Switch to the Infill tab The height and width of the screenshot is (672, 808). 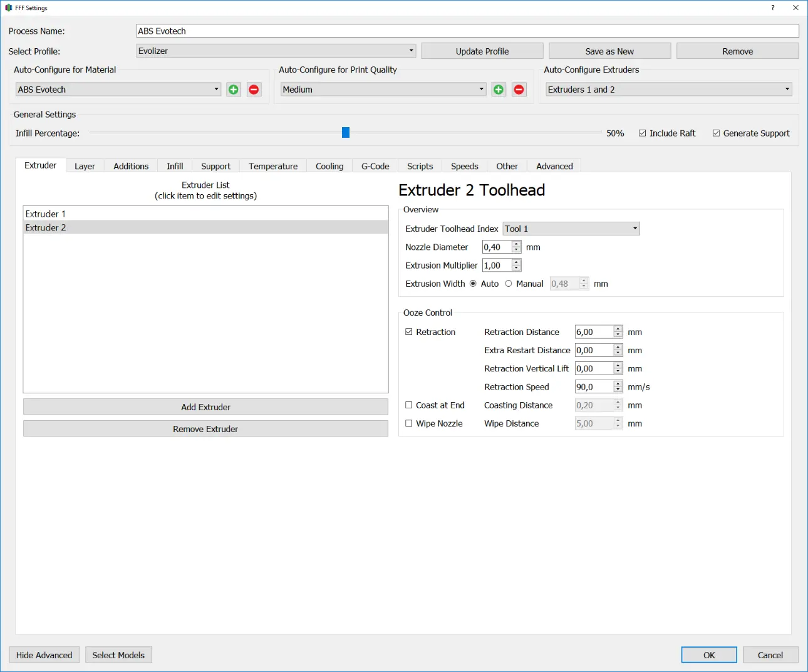[175, 166]
